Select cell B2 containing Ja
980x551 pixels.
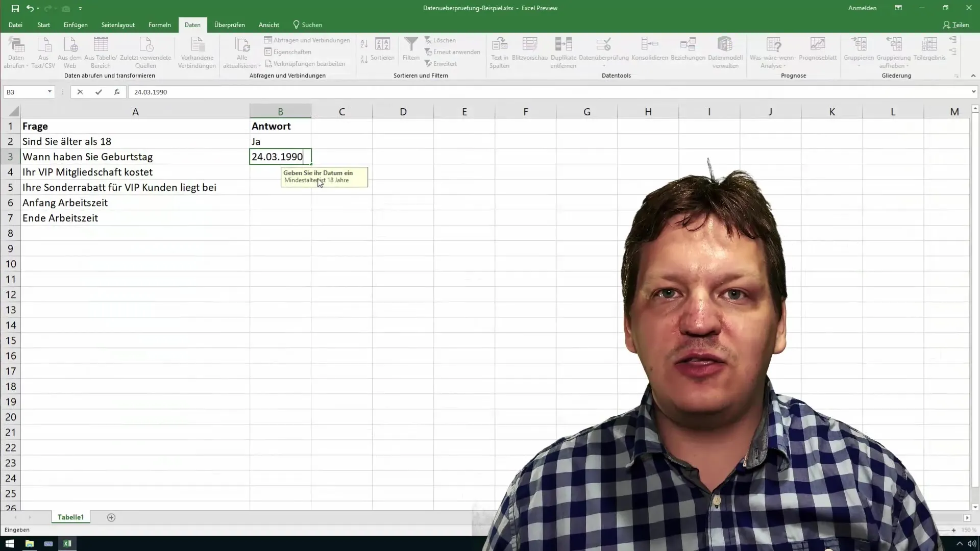coord(280,141)
